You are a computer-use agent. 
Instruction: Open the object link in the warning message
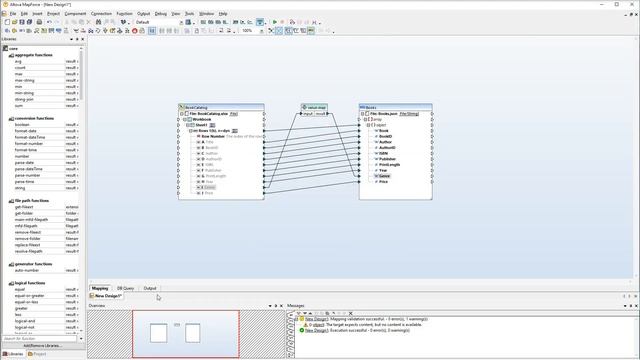point(319,324)
